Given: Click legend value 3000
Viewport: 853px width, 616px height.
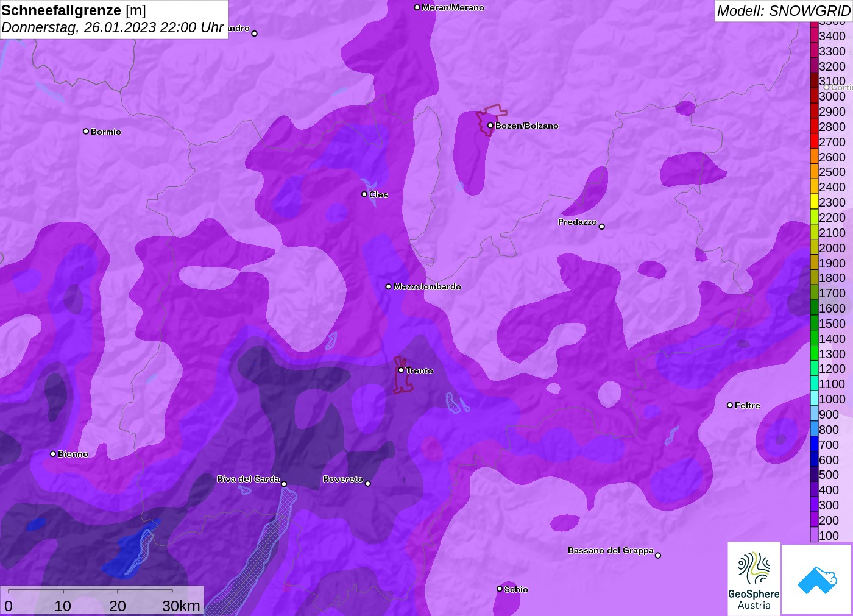Looking at the screenshot, I should [x=832, y=96].
